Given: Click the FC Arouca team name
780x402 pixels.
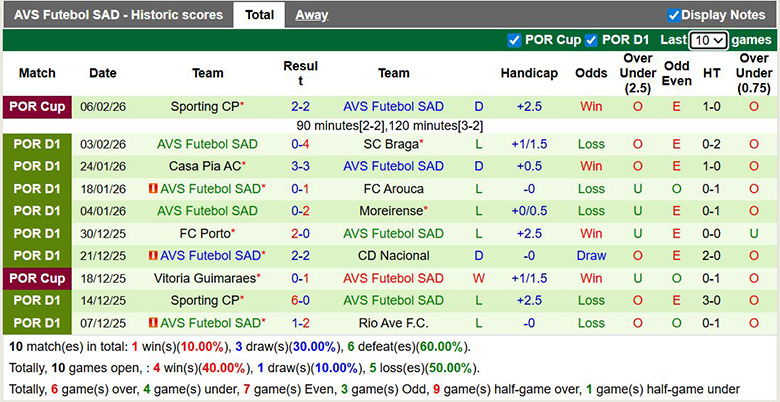Looking at the screenshot, I should (x=393, y=188).
